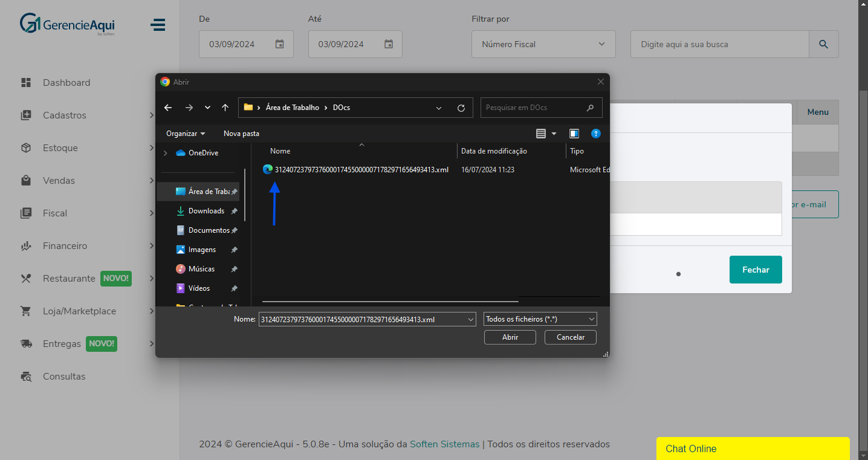Click the magnifier search button
This screenshot has width=868, height=460.
(x=823, y=44)
